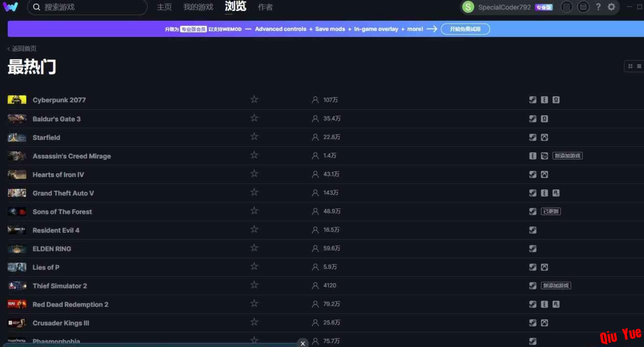644x347 pixels.
Task: Click the 搜索游戏 search field
Action: click(87, 7)
